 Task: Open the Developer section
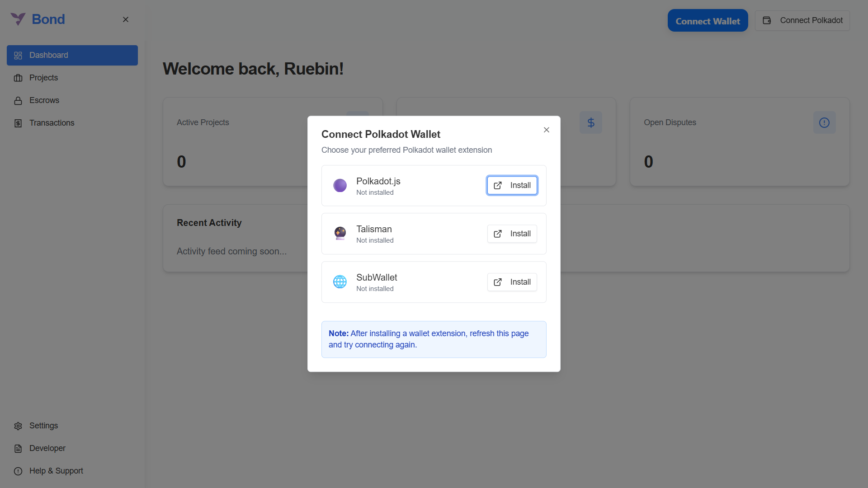(x=72, y=448)
